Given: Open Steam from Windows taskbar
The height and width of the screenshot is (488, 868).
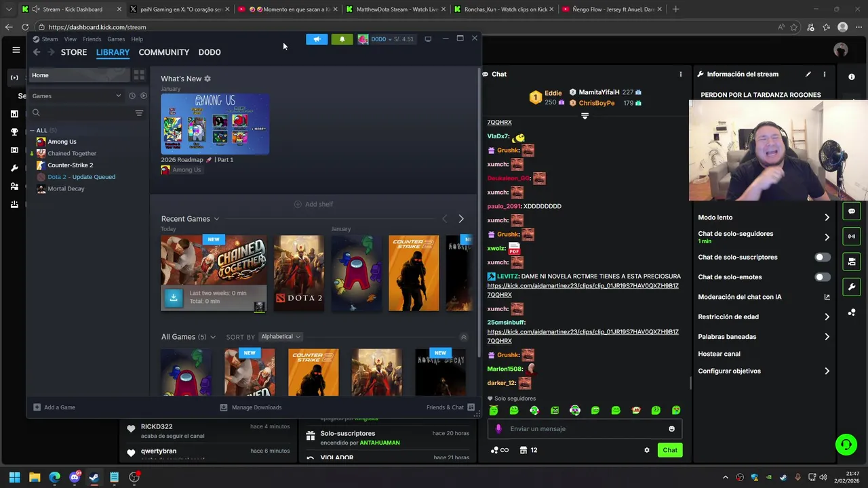Looking at the screenshot, I should point(94,477).
